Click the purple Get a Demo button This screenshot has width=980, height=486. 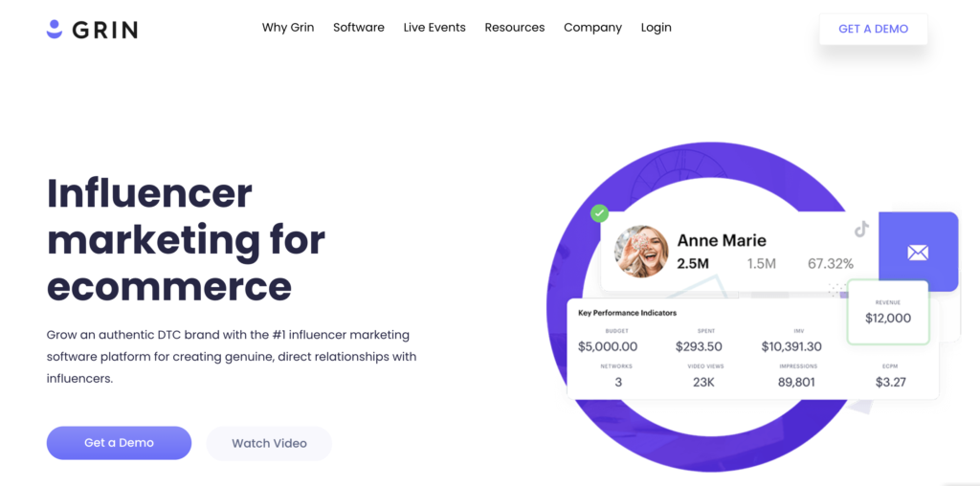(x=119, y=443)
